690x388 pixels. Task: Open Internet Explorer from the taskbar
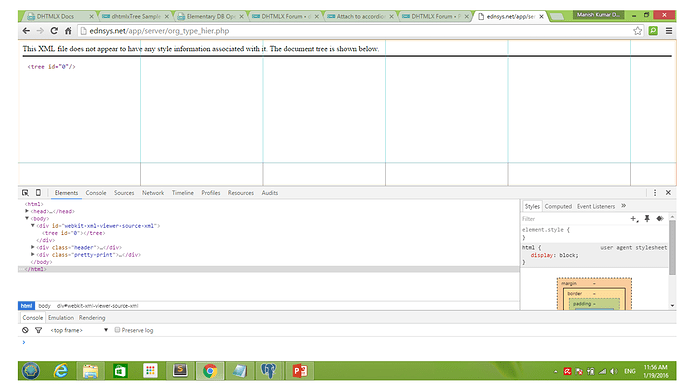tap(61, 371)
